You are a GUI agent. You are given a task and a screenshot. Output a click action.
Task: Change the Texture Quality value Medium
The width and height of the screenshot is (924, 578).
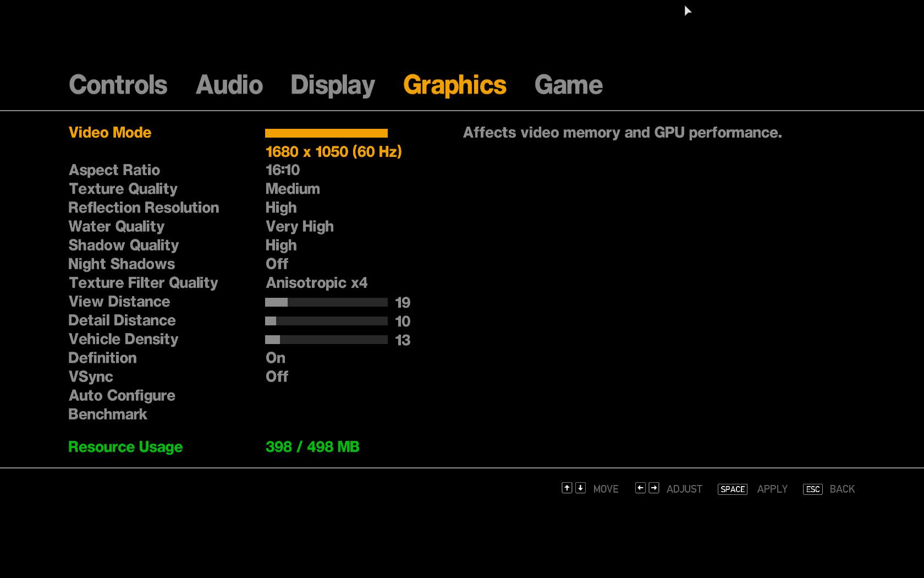point(292,189)
